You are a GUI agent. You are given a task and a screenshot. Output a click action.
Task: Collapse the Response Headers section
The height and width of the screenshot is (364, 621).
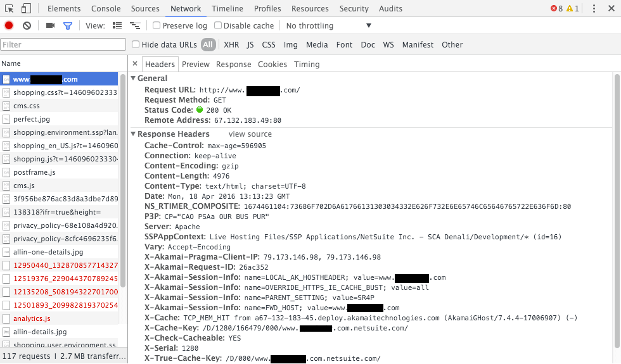point(133,134)
